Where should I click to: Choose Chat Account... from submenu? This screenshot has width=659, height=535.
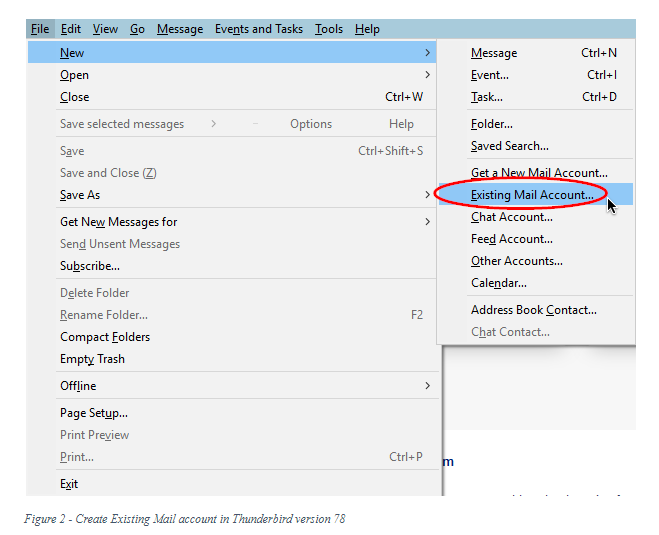click(x=536, y=216)
